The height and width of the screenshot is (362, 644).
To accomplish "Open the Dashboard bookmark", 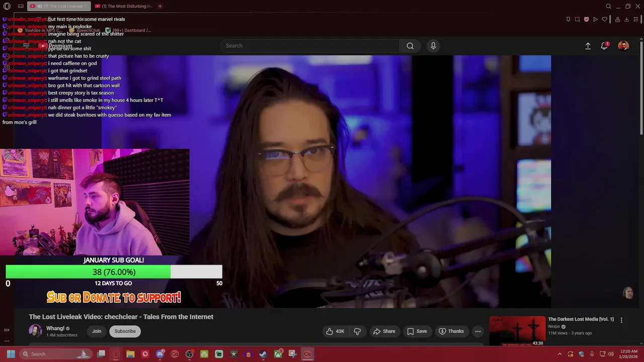I will coord(128,30).
